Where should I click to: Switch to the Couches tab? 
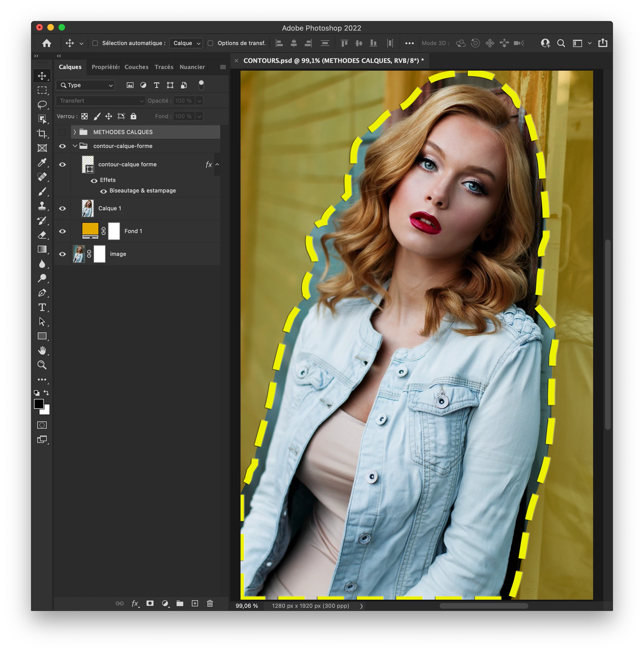point(136,67)
